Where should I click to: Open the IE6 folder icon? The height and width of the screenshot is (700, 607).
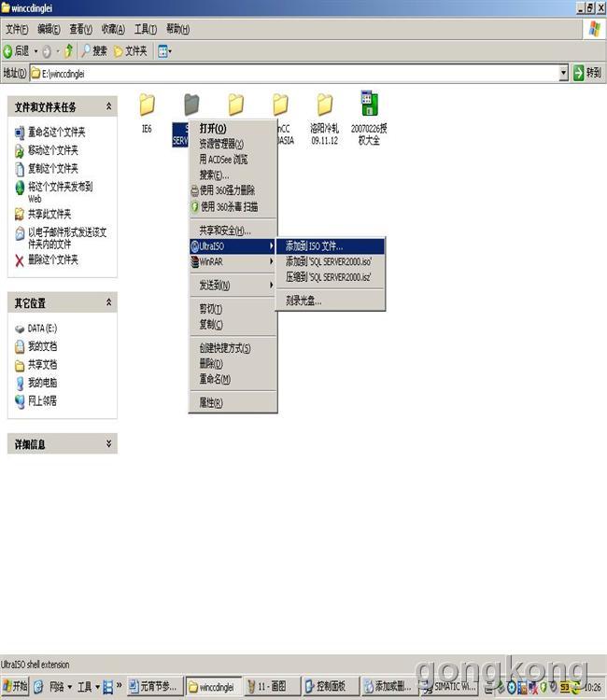(x=147, y=105)
